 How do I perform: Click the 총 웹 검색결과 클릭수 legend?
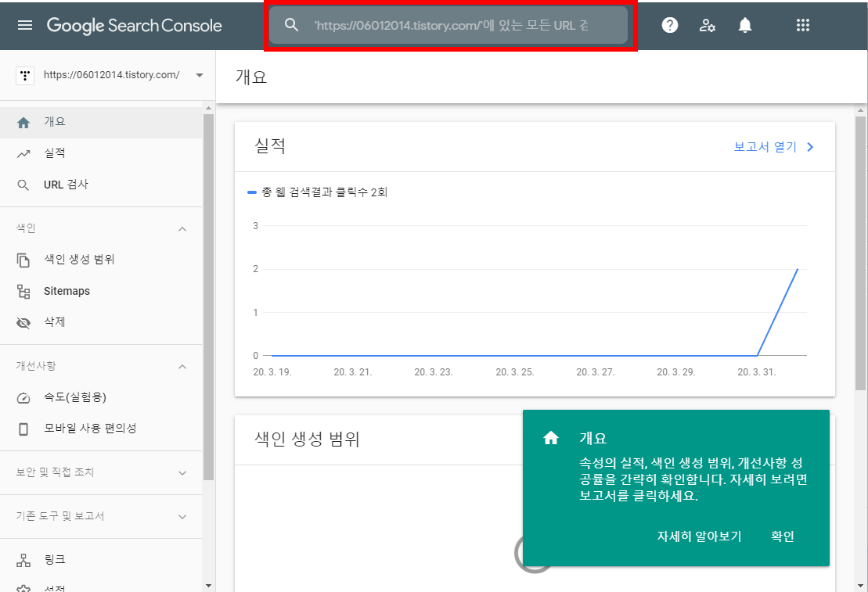(317, 192)
